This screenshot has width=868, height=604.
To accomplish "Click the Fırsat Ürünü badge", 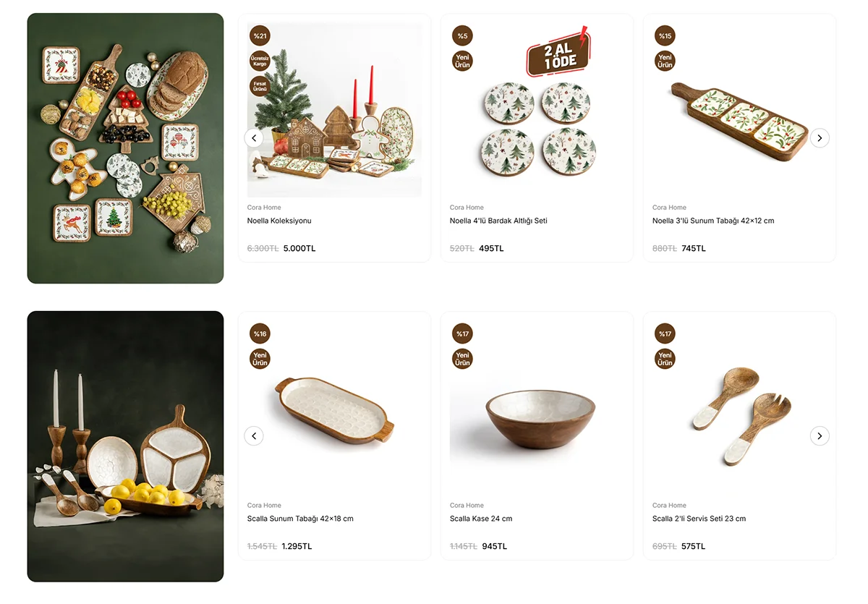I will tap(260, 86).
